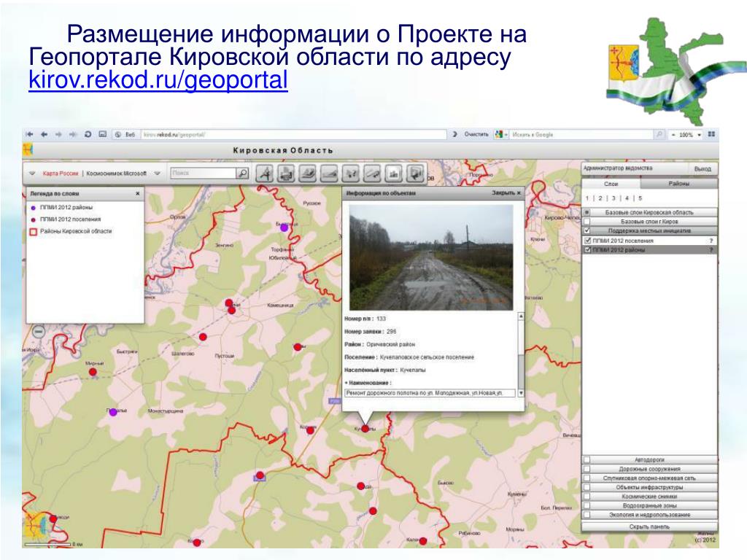
Task: Uncheck the ППМИ 2012 поселения layer checkbox
Action: click(588, 241)
